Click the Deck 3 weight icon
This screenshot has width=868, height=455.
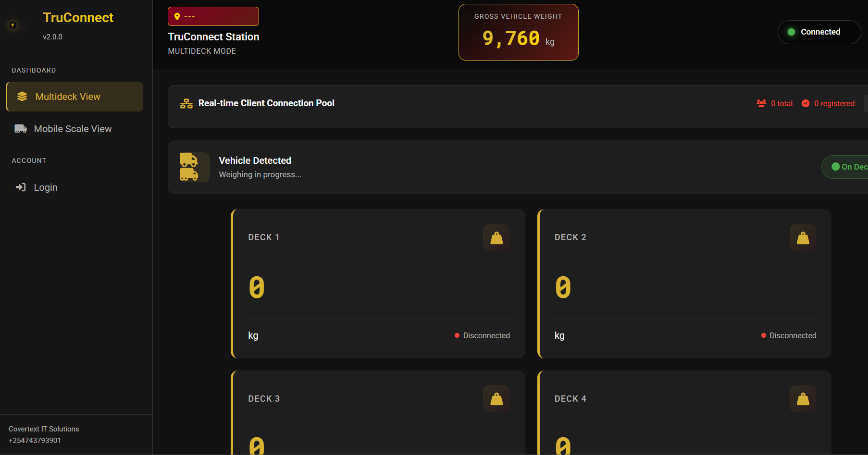coord(496,399)
